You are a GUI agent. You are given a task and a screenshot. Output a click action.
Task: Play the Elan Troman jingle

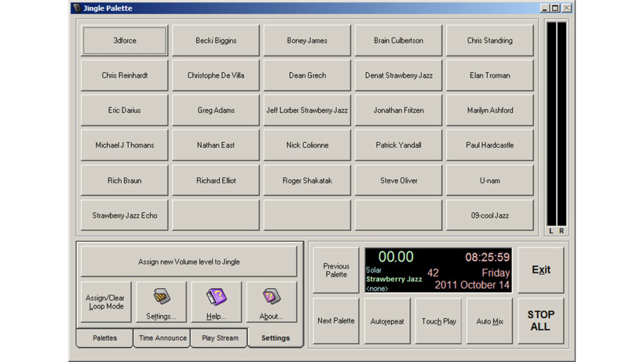(489, 75)
